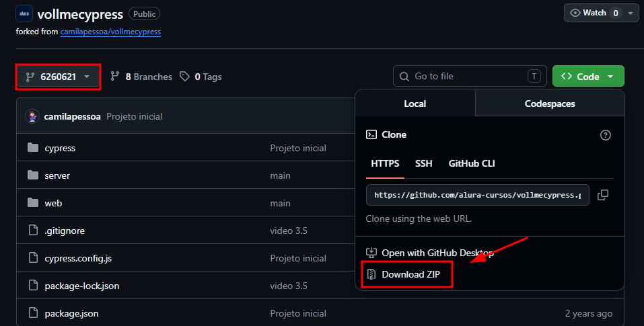Click the server folder icon

pyautogui.click(x=33, y=175)
